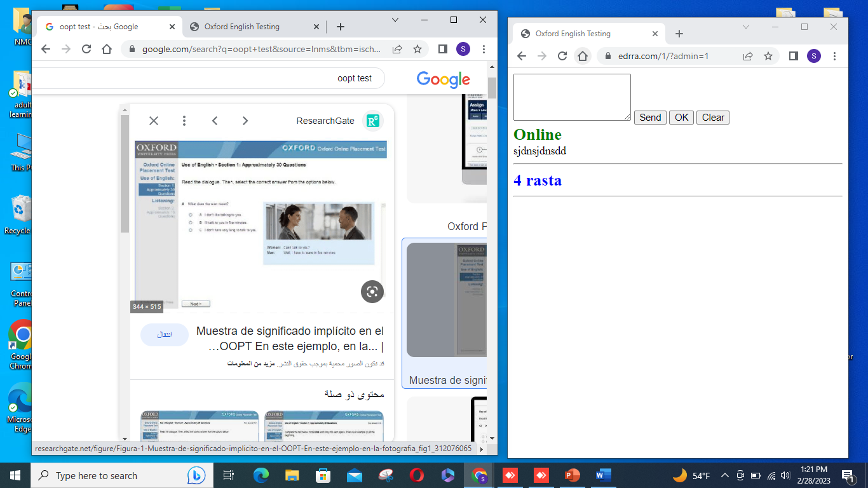Image resolution: width=868 pixels, height=488 pixels.
Task: Go back in edrra.com window
Action: tap(522, 56)
